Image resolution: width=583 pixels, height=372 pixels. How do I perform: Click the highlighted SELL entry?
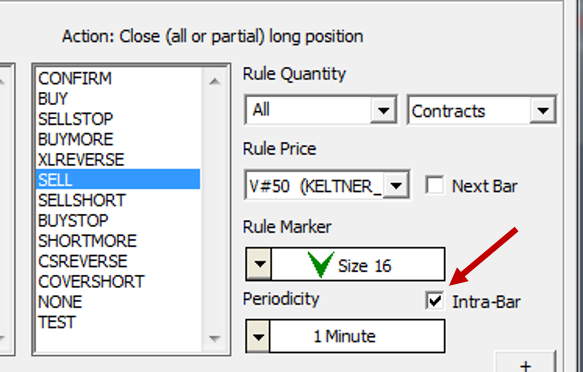point(118,180)
